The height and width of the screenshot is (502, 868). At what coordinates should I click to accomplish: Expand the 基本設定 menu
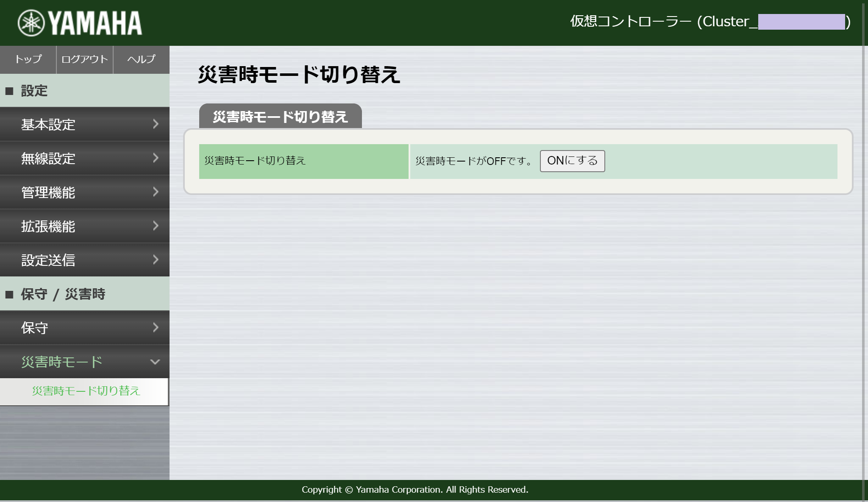point(84,125)
